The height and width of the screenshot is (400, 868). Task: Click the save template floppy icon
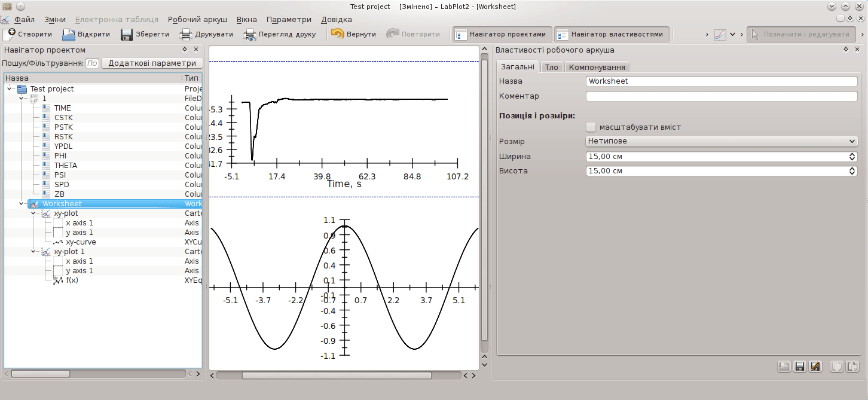(799, 367)
